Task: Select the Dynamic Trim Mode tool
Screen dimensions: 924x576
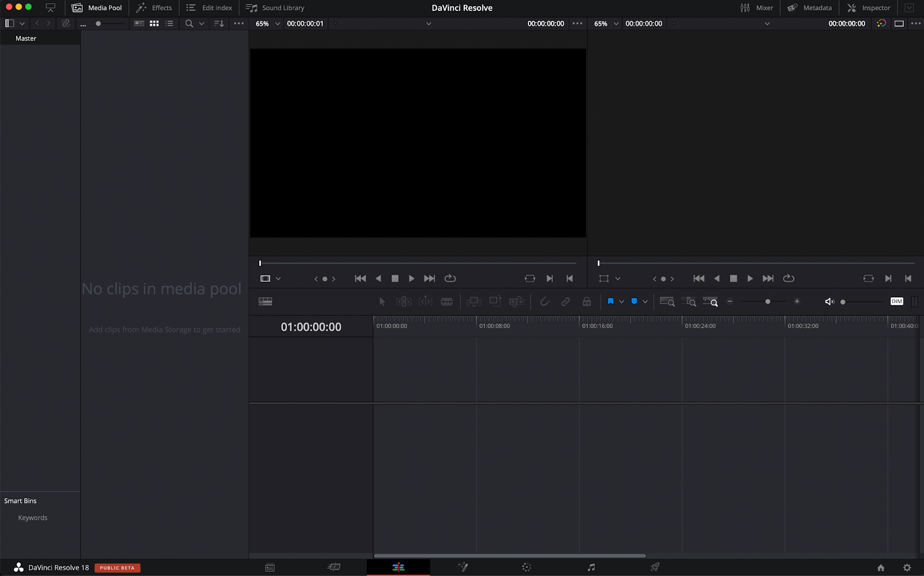Action: (426, 301)
